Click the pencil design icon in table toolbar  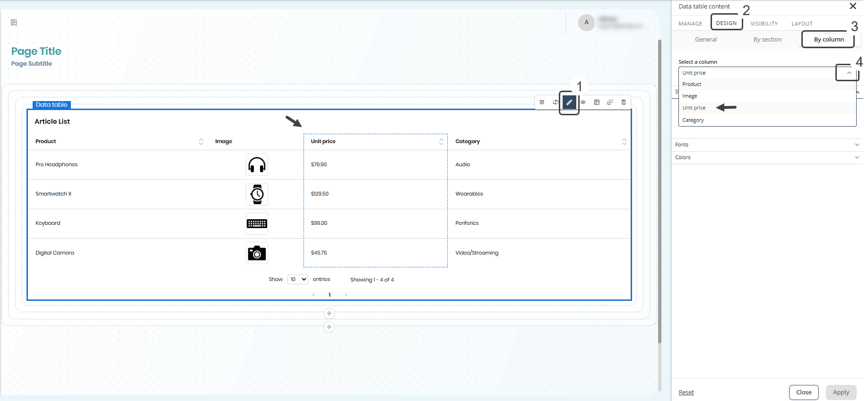pos(569,102)
